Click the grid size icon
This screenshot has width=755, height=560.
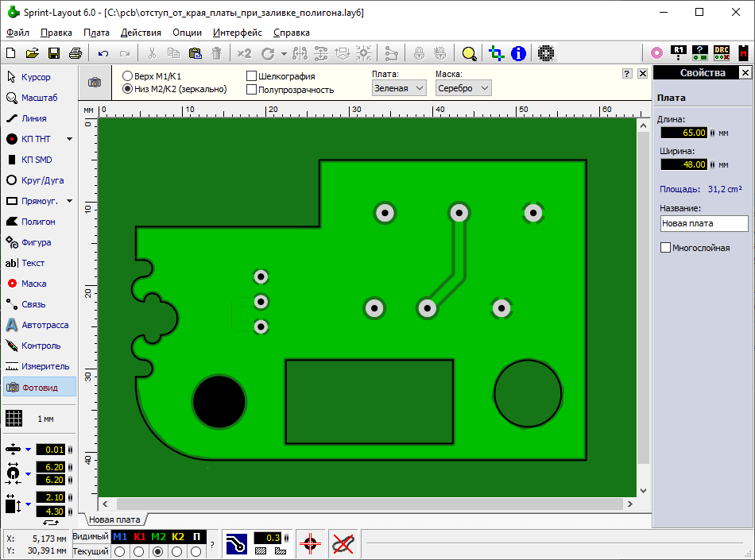point(14,418)
